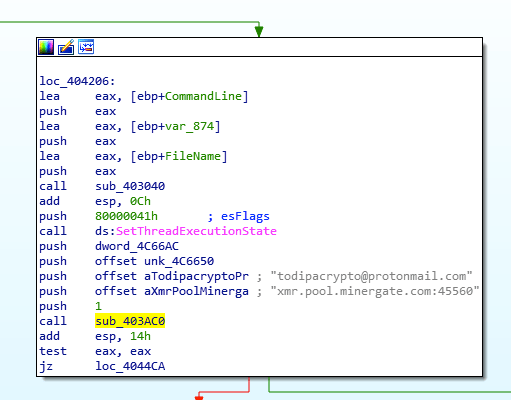The height and width of the screenshot is (400, 511).
Task: Click the loc_404206 label
Action: tap(77, 81)
